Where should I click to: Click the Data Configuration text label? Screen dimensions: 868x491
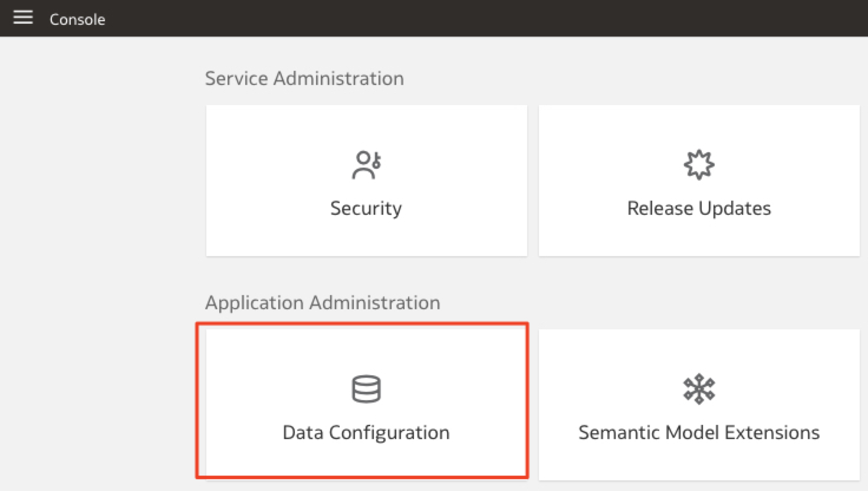pos(366,433)
